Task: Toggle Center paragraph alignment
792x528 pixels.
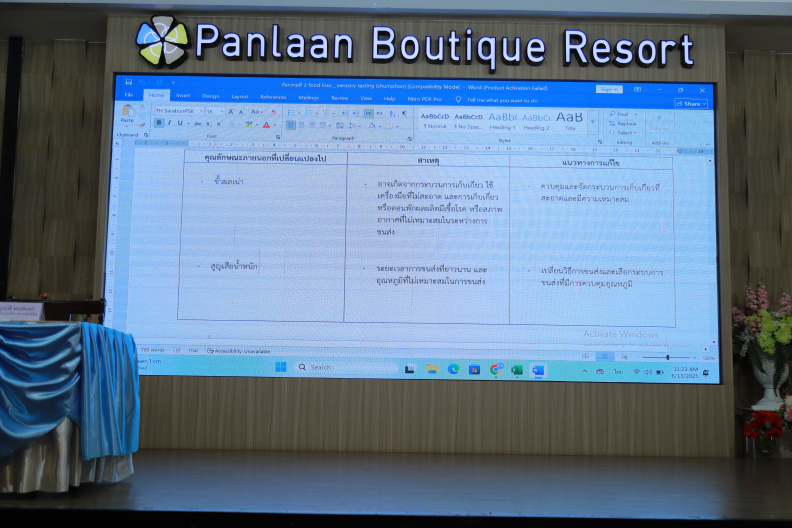Action: (302, 125)
